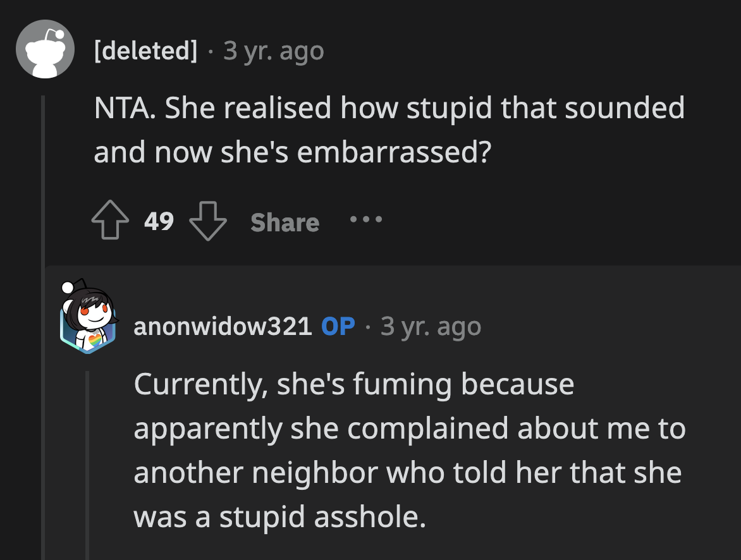Click the line "and now she's embarrassed?"

292,154
